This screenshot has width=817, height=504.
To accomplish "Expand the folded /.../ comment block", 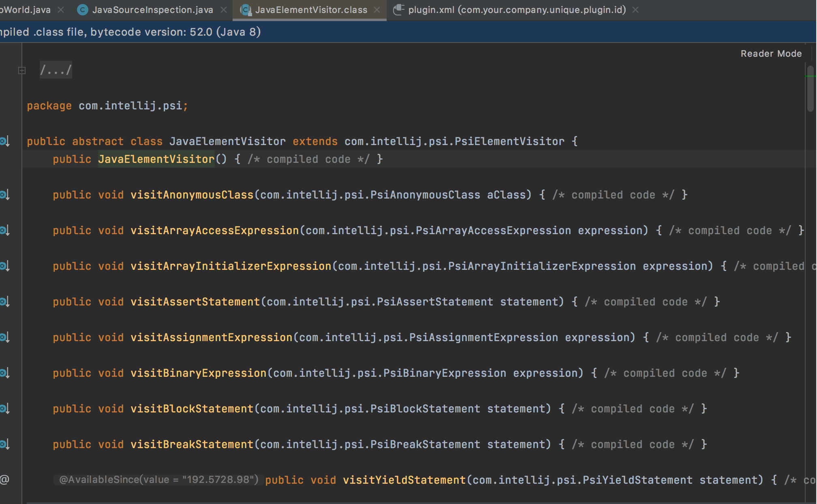I will click(56, 70).
